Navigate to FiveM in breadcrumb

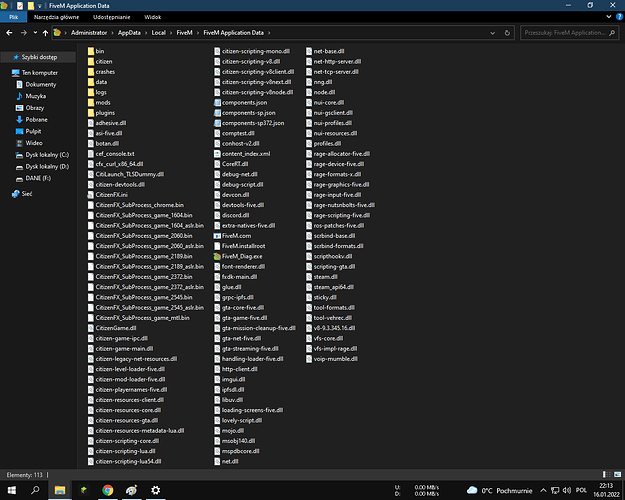pyautogui.click(x=185, y=33)
